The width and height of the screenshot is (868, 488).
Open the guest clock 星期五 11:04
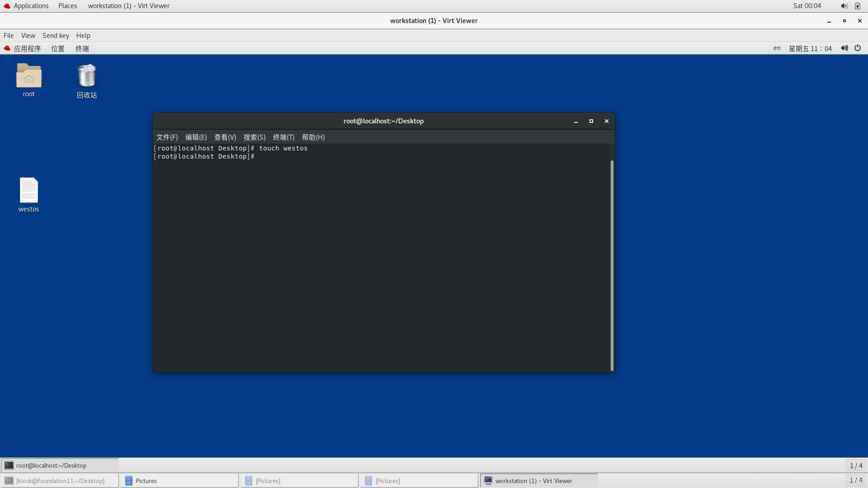click(x=810, y=48)
